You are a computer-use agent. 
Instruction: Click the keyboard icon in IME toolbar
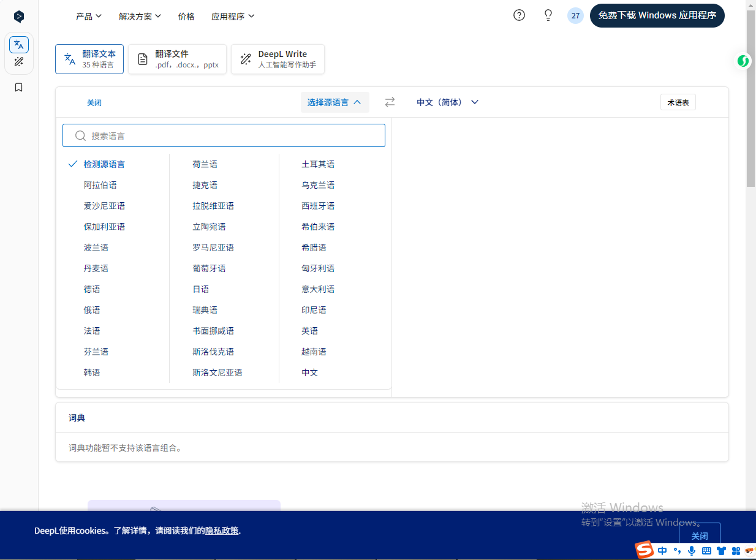coord(706,551)
